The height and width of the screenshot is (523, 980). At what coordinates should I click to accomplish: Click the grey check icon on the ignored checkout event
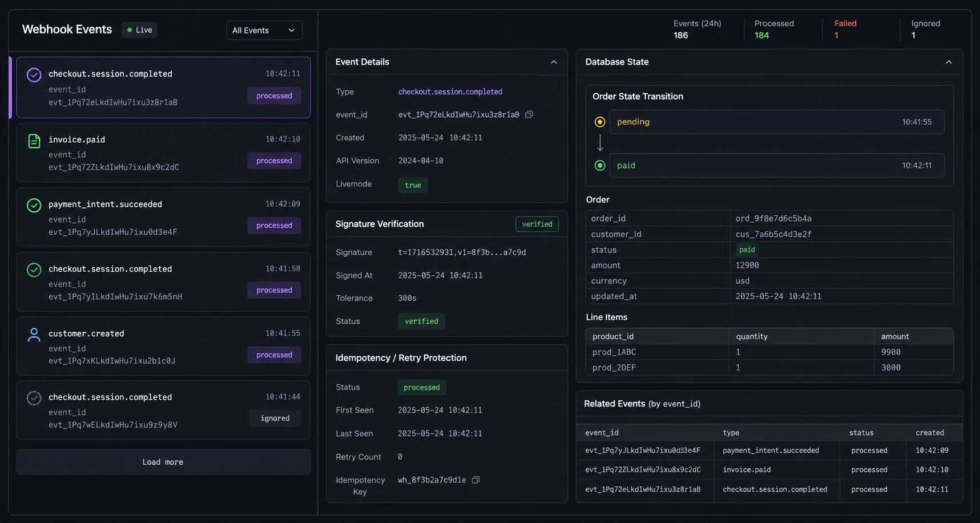[34, 398]
